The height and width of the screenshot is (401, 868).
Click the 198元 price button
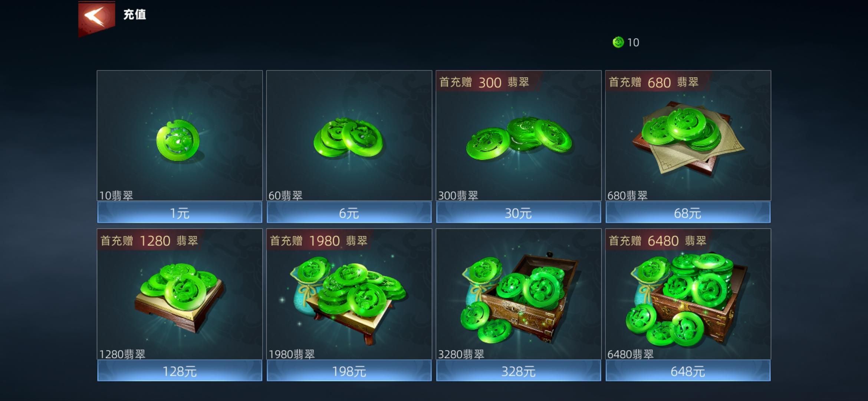click(x=349, y=371)
